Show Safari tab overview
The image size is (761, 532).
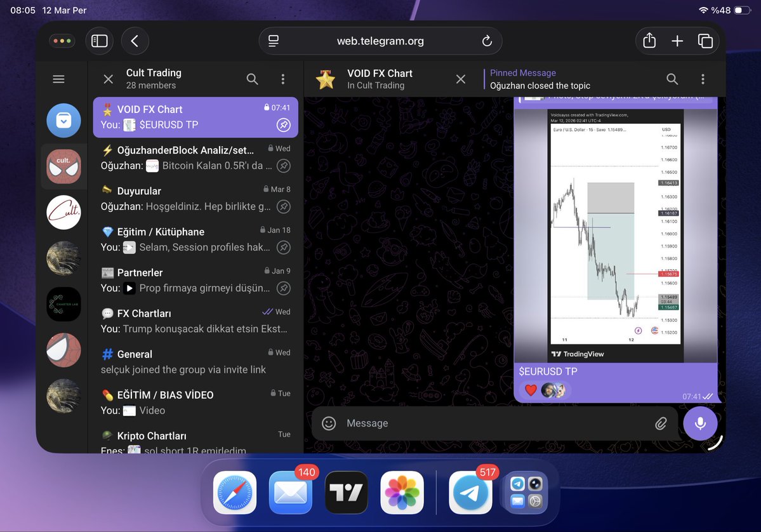(705, 41)
